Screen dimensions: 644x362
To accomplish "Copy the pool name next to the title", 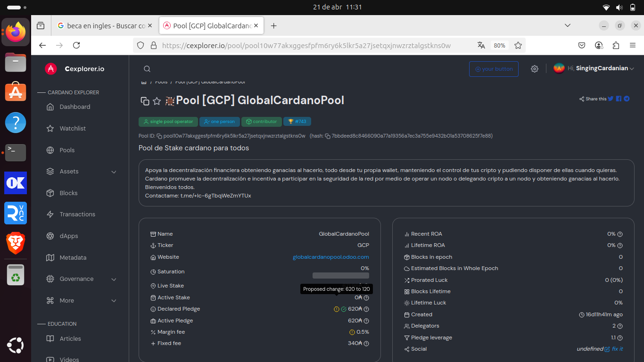I will click(x=145, y=101).
